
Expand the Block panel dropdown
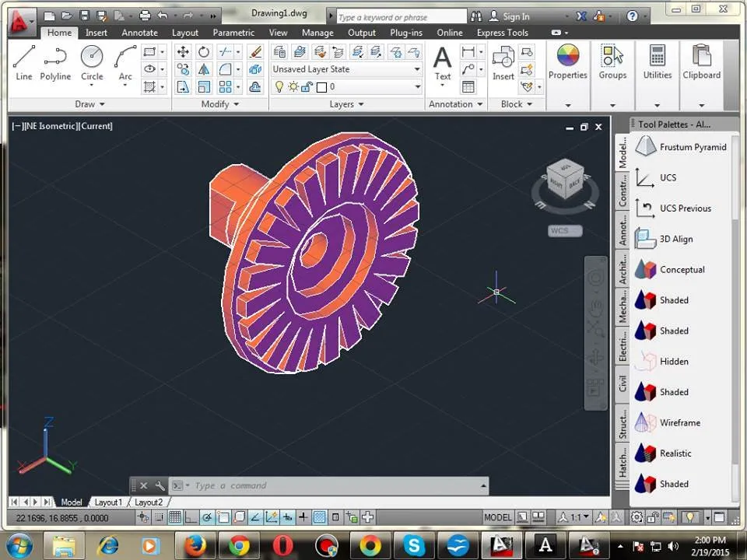[x=517, y=103]
